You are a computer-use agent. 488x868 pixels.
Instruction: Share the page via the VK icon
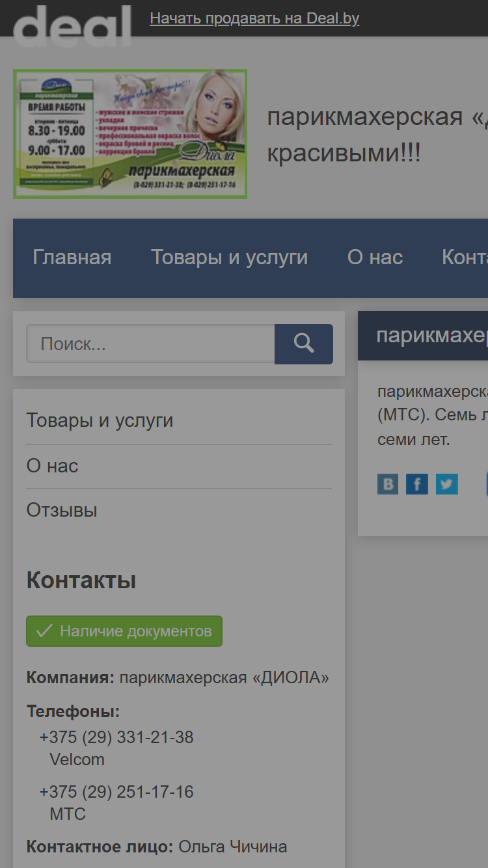tap(388, 484)
